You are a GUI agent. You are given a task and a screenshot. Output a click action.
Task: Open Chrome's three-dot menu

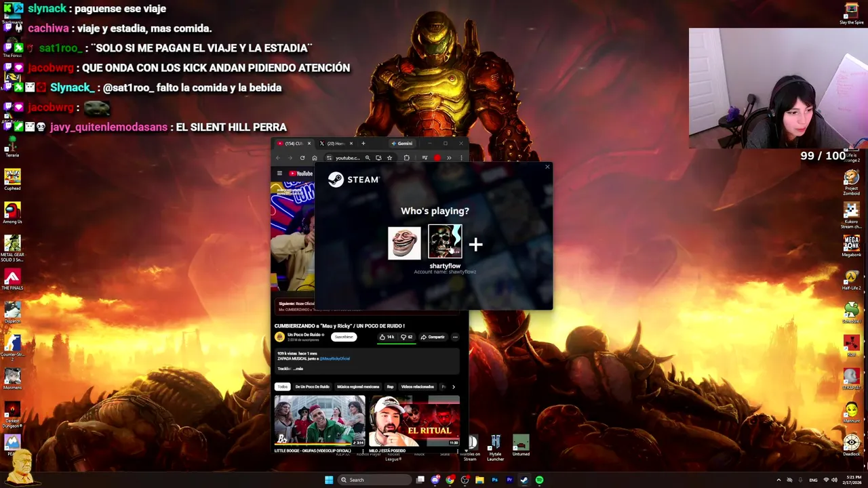click(x=461, y=158)
